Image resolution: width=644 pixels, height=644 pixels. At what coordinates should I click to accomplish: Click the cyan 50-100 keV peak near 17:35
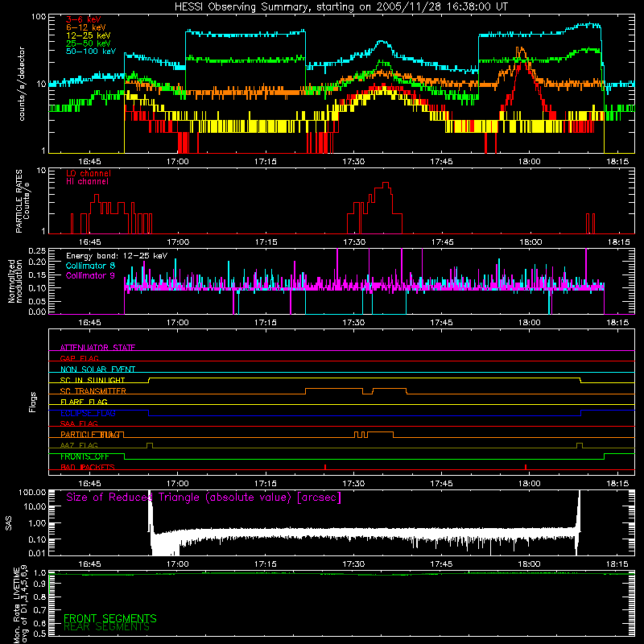pyautogui.click(x=382, y=42)
